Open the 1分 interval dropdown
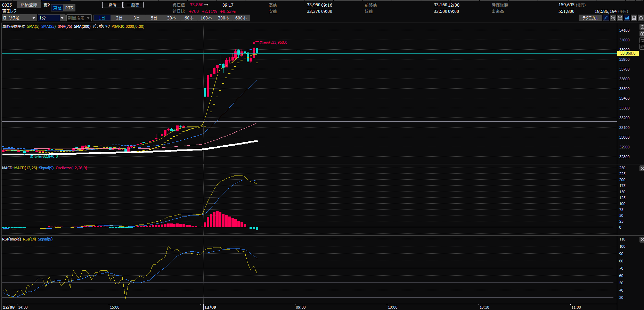 [51, 18]
